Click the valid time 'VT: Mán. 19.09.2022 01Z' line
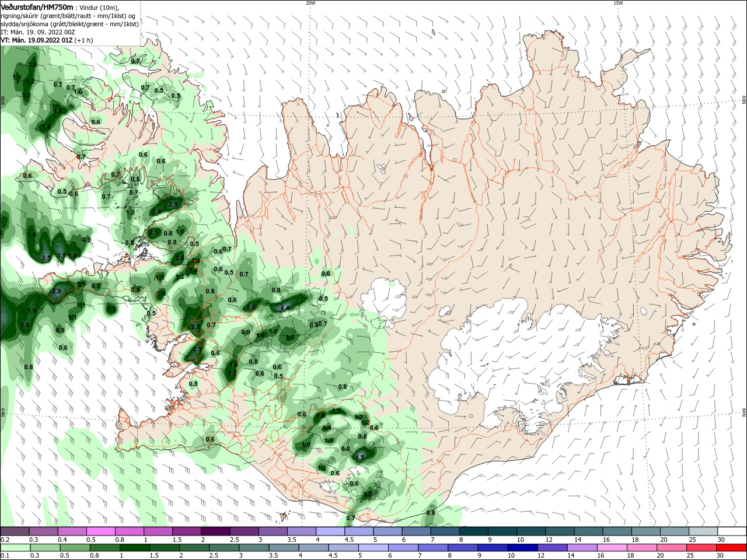747x560 pixels. tap(37, 40)
